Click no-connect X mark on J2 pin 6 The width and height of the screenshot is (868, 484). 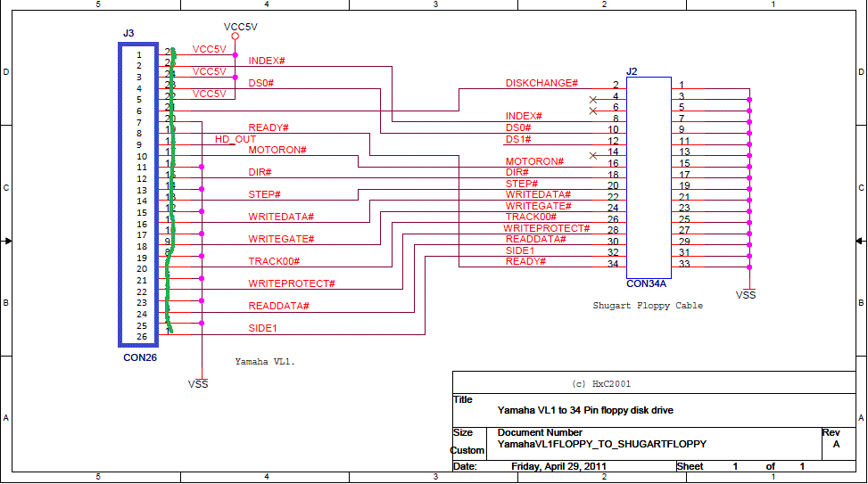[x=593, y=111]
